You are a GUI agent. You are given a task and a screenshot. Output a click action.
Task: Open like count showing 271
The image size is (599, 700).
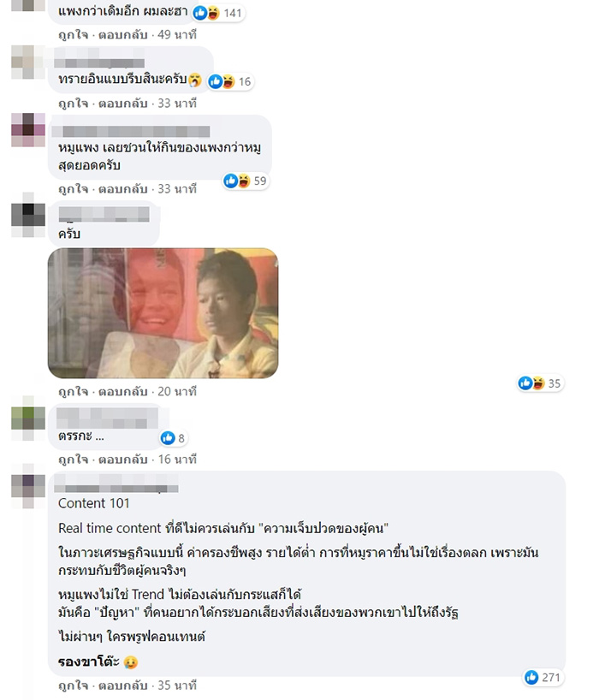543,677
